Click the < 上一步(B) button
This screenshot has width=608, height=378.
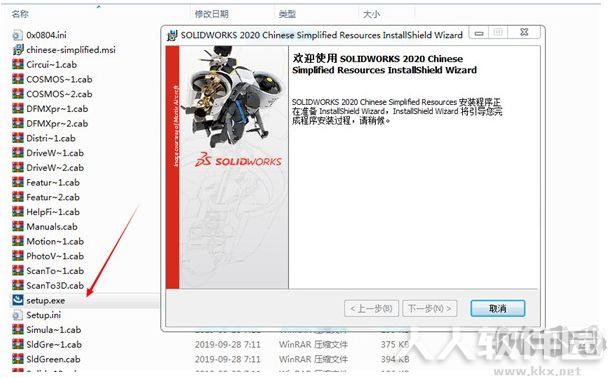(x=371, y=308)
